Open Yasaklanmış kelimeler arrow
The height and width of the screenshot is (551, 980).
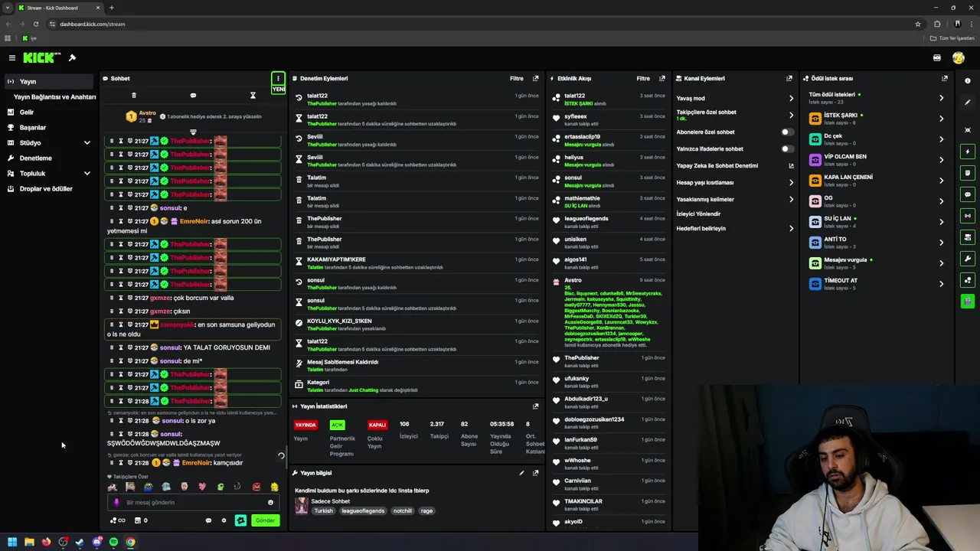point(791,199)
